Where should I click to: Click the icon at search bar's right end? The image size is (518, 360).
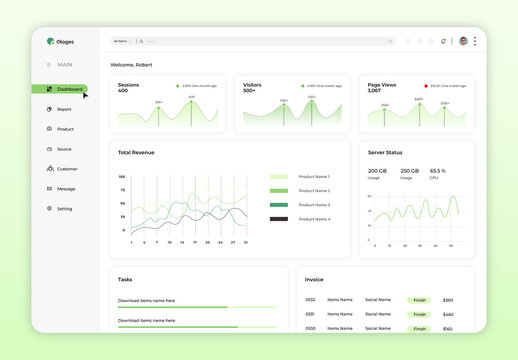390,41
